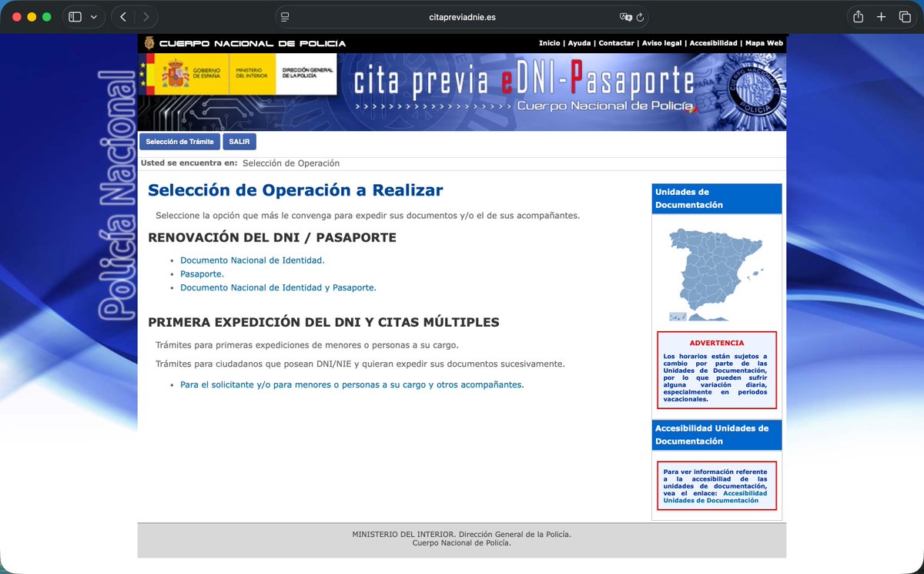
Task: Open the Mapa Web menu link
Action: [764, 43]
